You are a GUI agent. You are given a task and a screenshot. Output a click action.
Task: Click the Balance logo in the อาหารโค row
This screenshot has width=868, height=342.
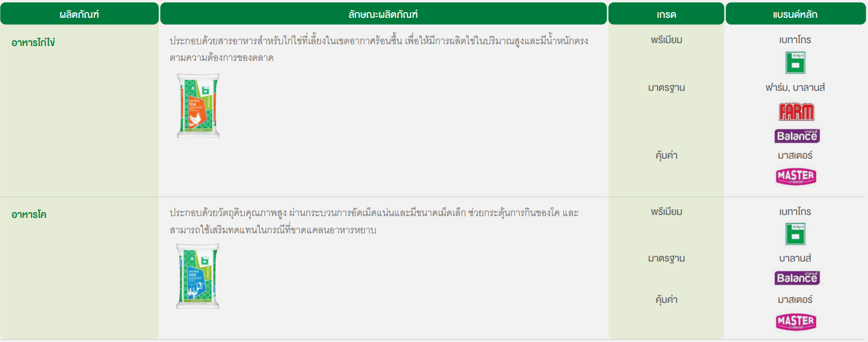[x=797, y=278]
